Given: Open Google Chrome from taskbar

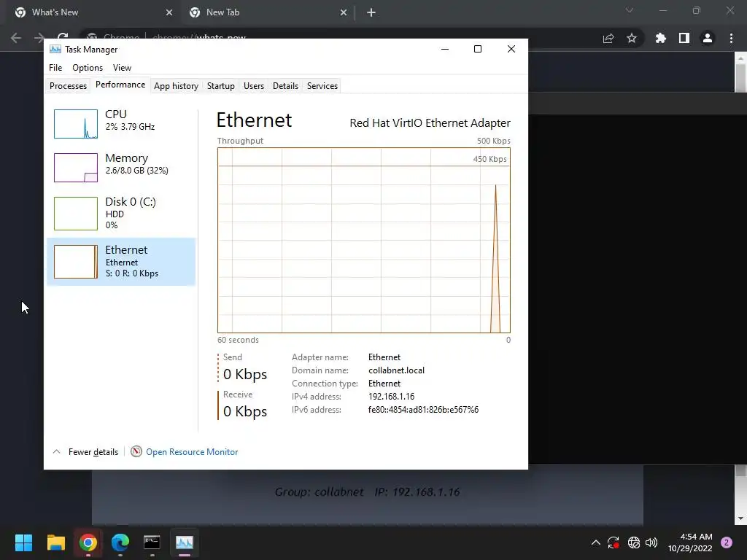Looking at the screenshot, I should (88, 542).
